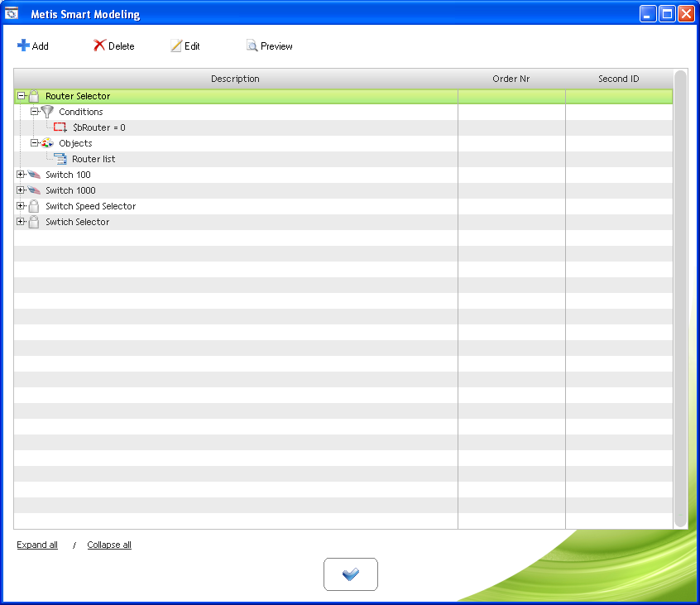This screenshot has width=700, height=605.
Task: Collapse the Objects branch
Action: tap(34, 143)
